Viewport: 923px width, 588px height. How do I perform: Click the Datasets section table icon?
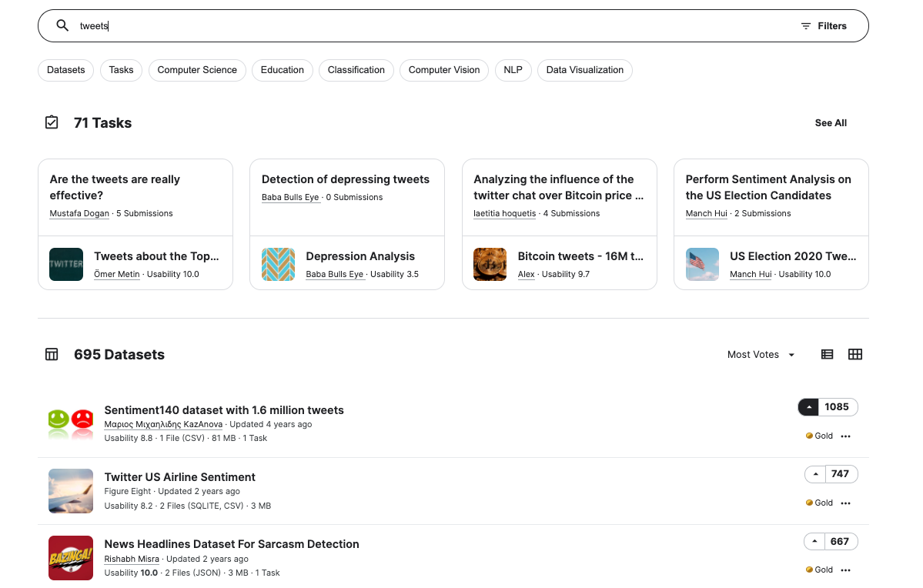52,354
